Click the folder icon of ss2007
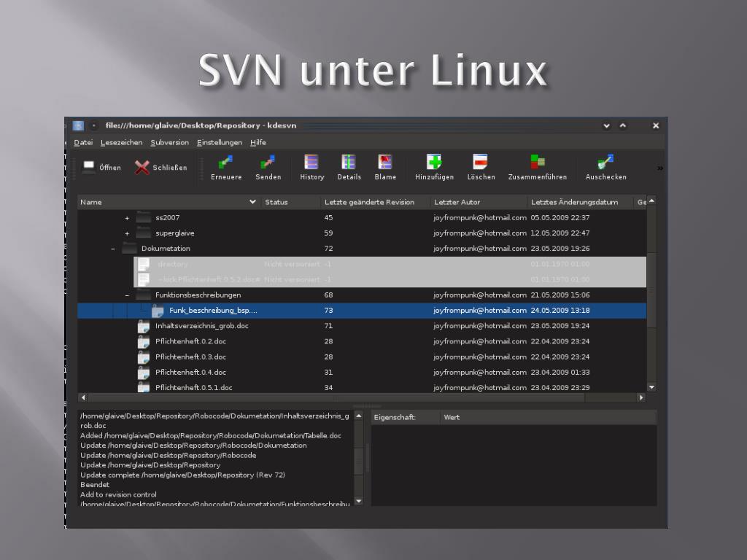The height and width of the screenshot is (560, 747). coord(144,217)
